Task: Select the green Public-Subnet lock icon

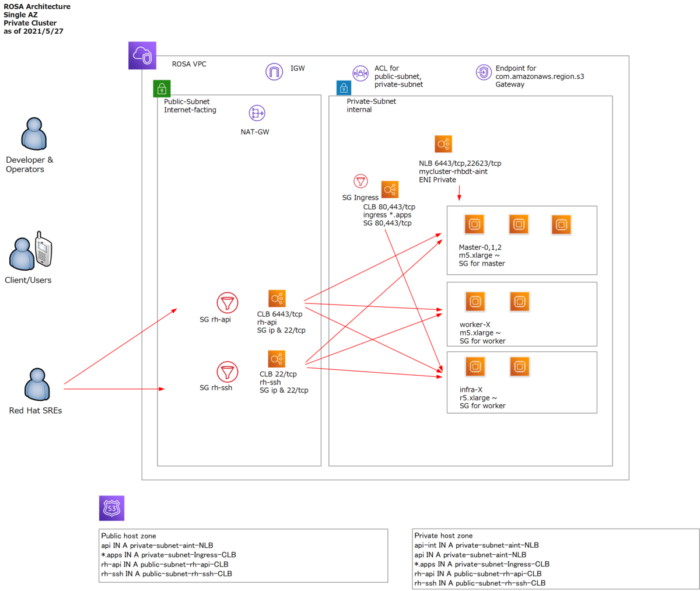Action: tap(162, 89)
